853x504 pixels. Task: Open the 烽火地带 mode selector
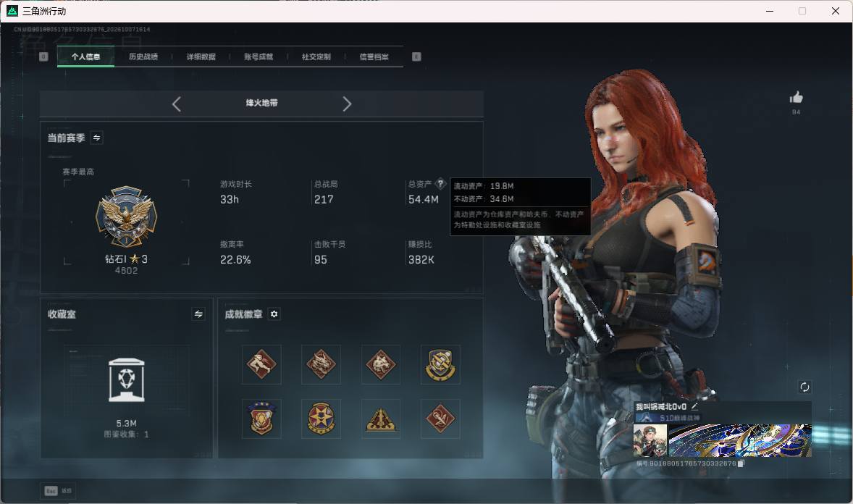coord(261,103)
